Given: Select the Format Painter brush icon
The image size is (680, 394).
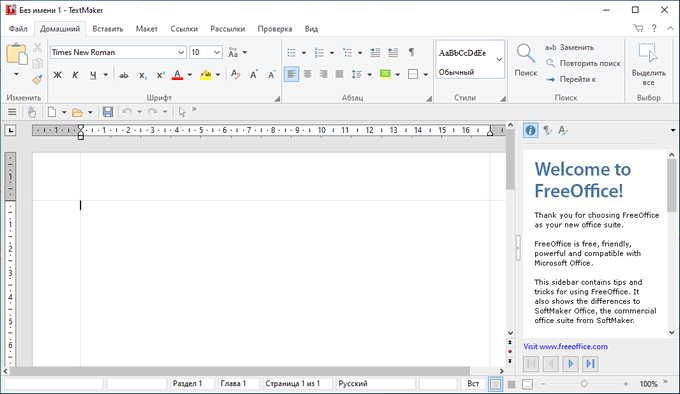Looking at the screenshot, I should point(38,79).
